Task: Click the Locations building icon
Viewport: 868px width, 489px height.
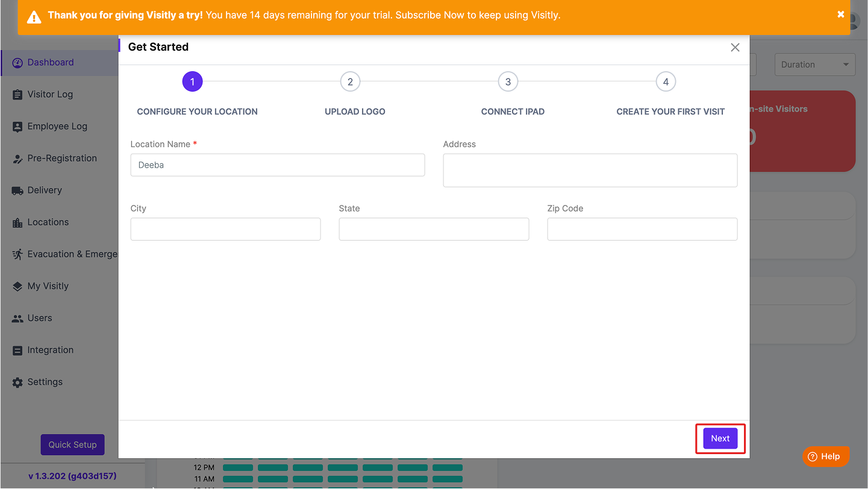Action: tap(17, 222)
